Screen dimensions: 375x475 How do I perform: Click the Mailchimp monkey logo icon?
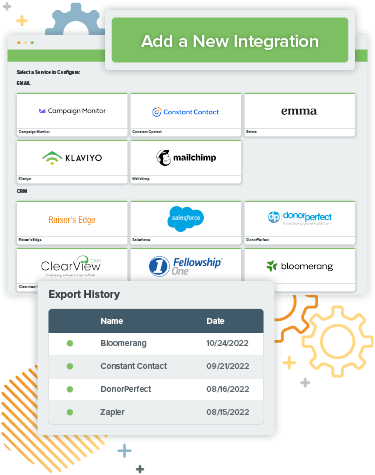[164, 157]
